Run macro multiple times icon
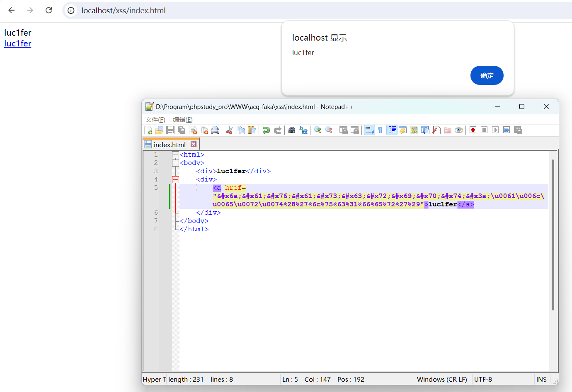This screenshot has height=392, width=572. [507, 130]
